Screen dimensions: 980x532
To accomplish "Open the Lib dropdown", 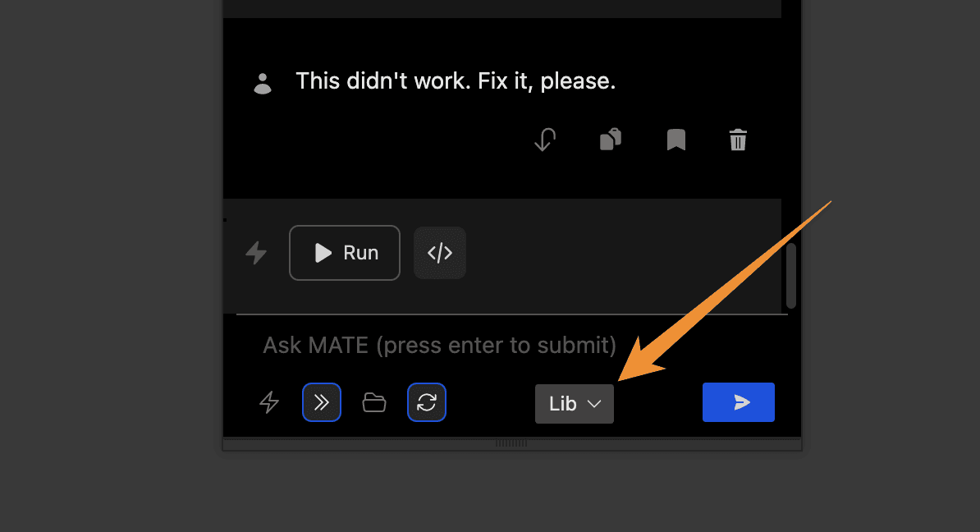I will 575,404.
